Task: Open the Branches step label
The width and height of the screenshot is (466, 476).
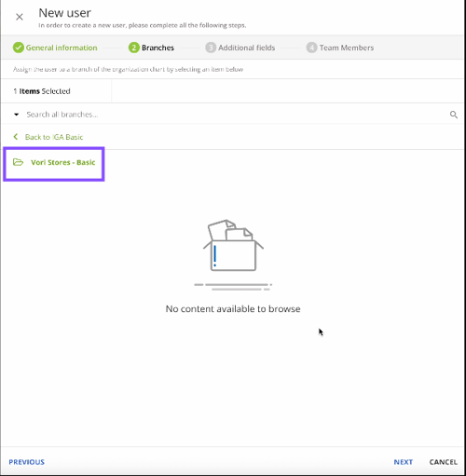Action: click(158, 48)
